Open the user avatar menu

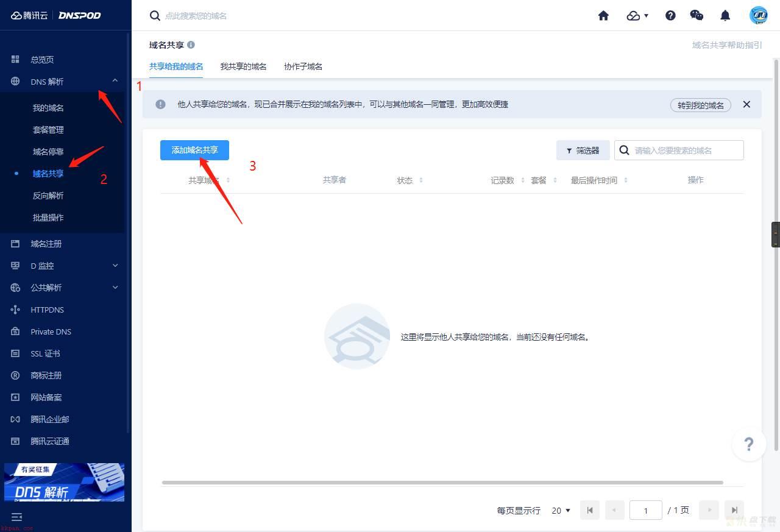pos(759,15)
